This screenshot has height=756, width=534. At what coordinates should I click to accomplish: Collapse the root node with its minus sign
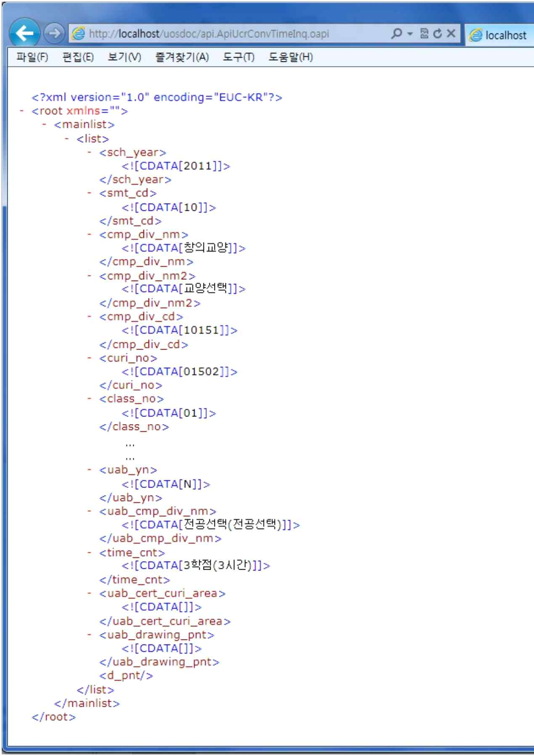tap(21, 111)
